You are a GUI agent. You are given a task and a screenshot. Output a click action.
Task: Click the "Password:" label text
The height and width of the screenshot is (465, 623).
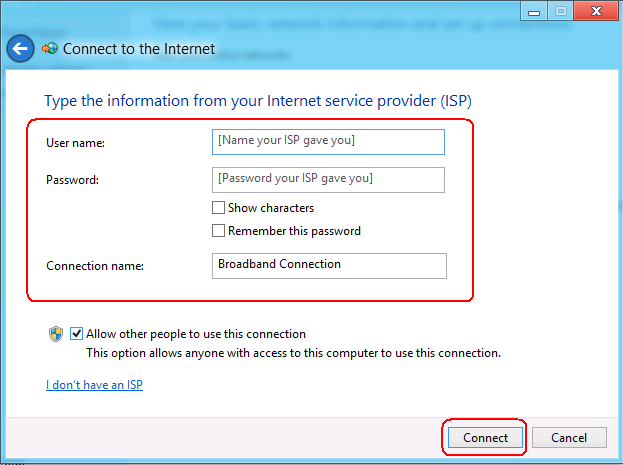pos(72,180)
